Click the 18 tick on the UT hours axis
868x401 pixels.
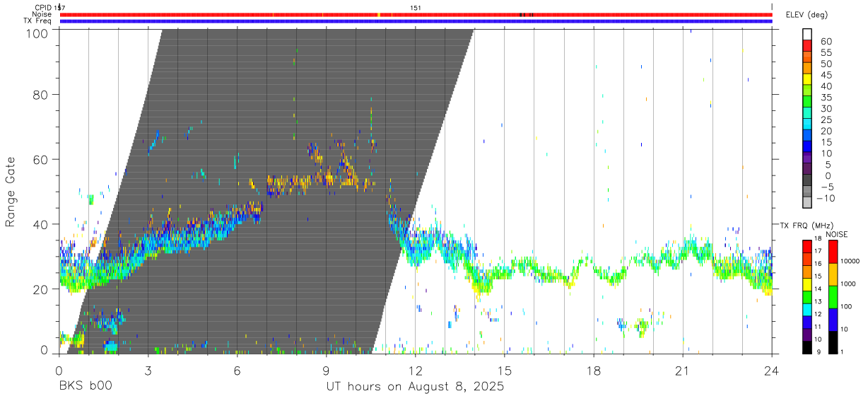tap(594, 371)
